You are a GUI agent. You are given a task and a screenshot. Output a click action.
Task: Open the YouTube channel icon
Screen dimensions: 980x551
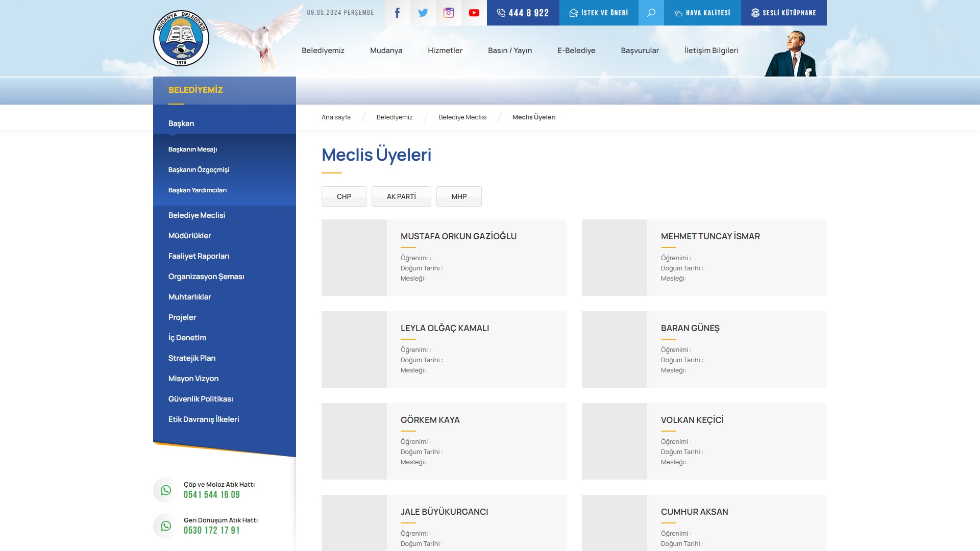(474, 13)
